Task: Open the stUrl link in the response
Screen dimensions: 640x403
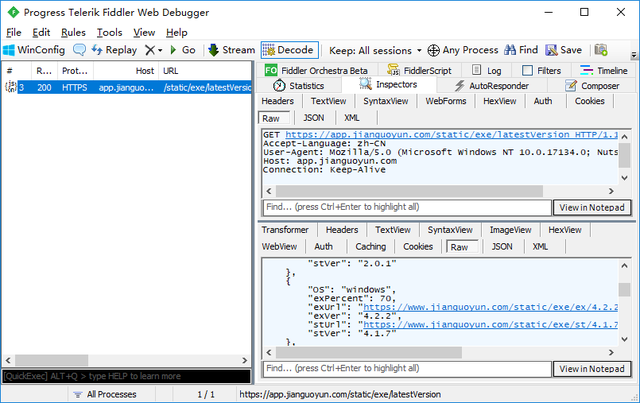Action: coord(491,325)
